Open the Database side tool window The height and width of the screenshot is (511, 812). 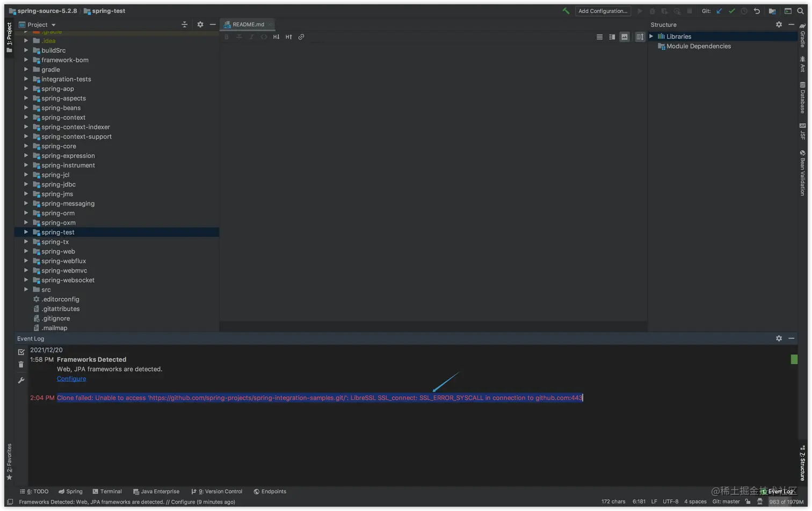tap(802, 98)
